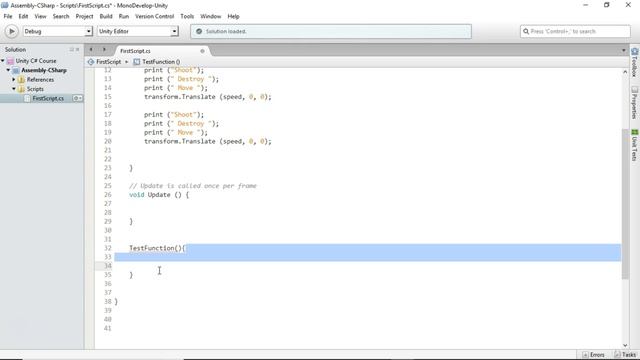Open the Debug configuration dropdown
Image resolution: width=640 pixels, height=360 pixels.
tap(58, 31)
